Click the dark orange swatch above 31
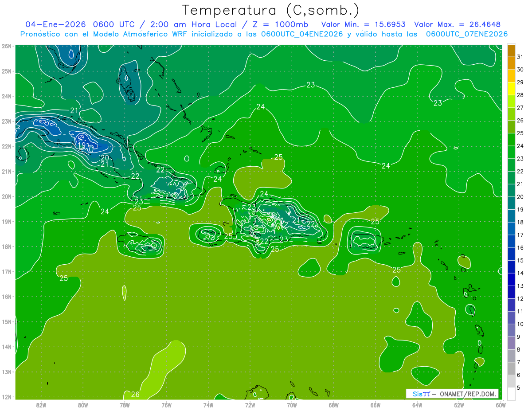This screenshot has height=411, width=532. [511, 50]
